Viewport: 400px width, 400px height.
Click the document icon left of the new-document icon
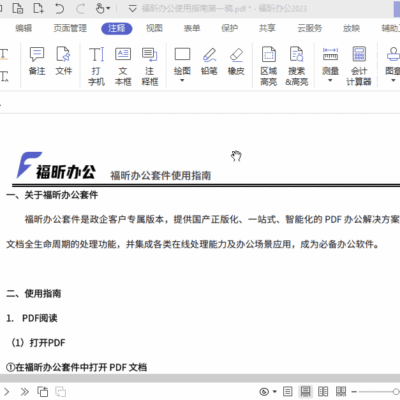pos(17,8)
